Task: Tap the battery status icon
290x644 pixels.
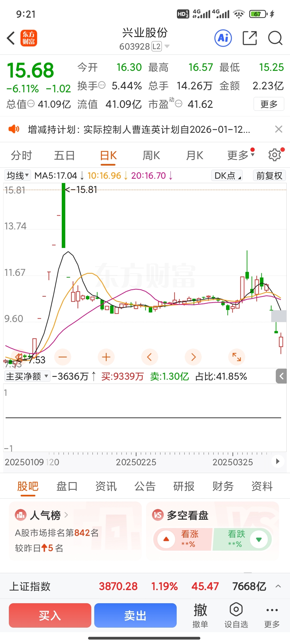Action: tap(258, 14)
